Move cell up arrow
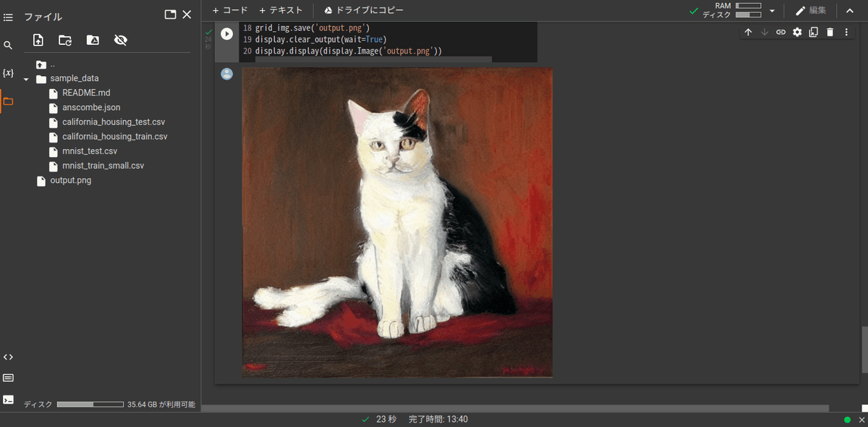868x427 pixels. point(749,32)
